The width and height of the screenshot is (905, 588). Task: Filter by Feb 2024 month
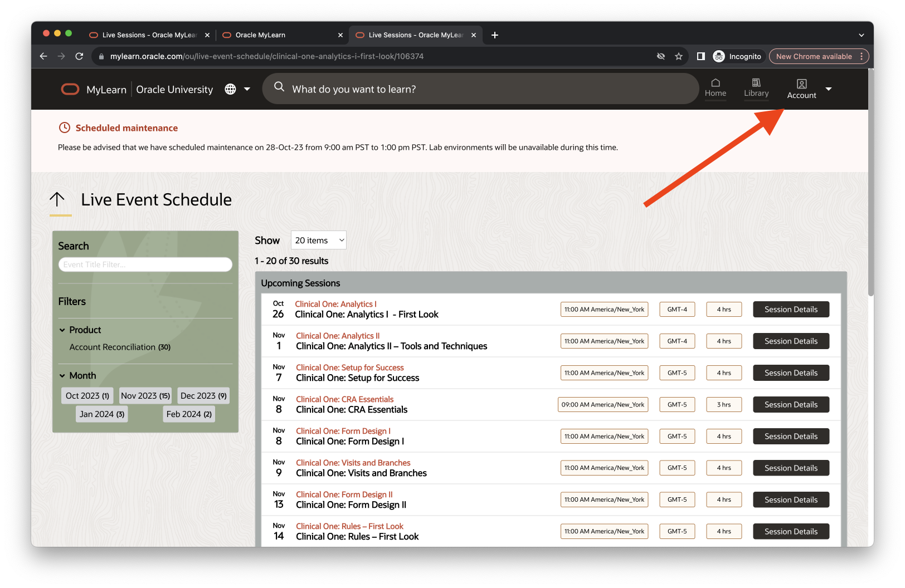[189, 414]
